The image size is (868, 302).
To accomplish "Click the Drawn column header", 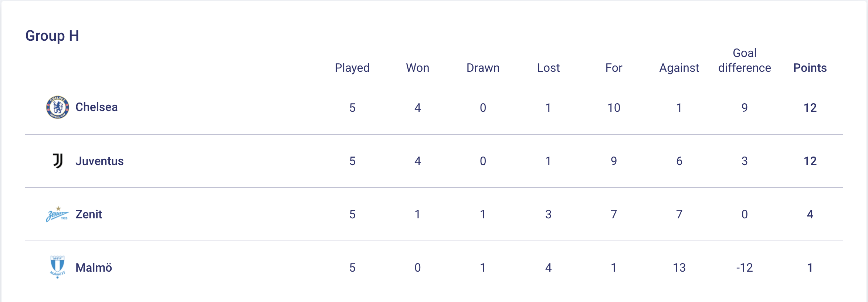I will 483,68.
